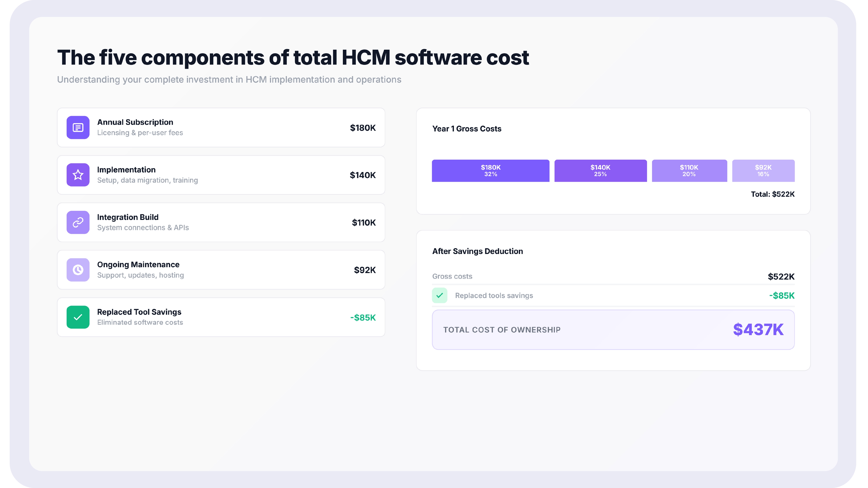Click 'Support, updates, hosting' text
The image size is (868, 488).
[x=141, y=275]
